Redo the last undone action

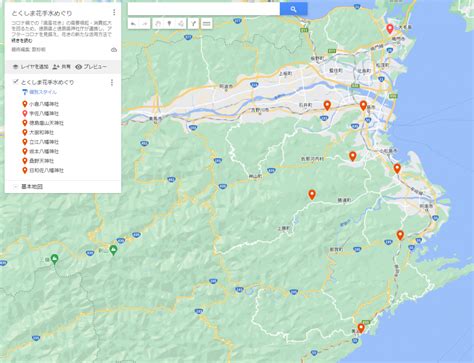tap(145, 24)
